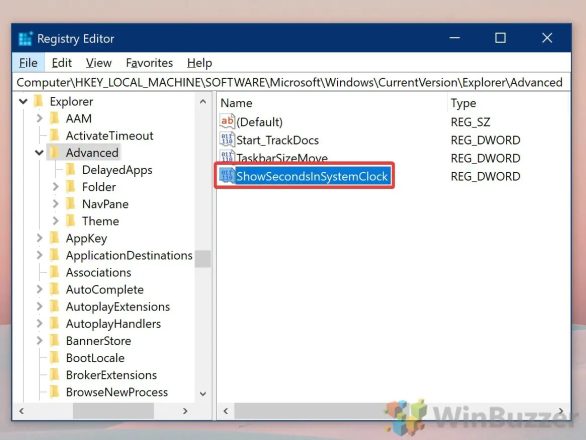Select the Advanced folder icon
The image size is (586, 440).
coord(55,152)
